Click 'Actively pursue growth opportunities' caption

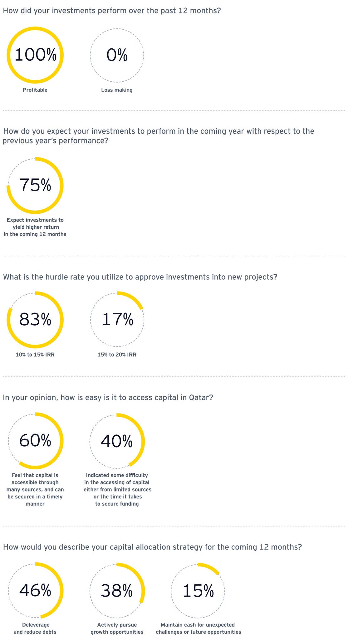click(x=117, y=628)
